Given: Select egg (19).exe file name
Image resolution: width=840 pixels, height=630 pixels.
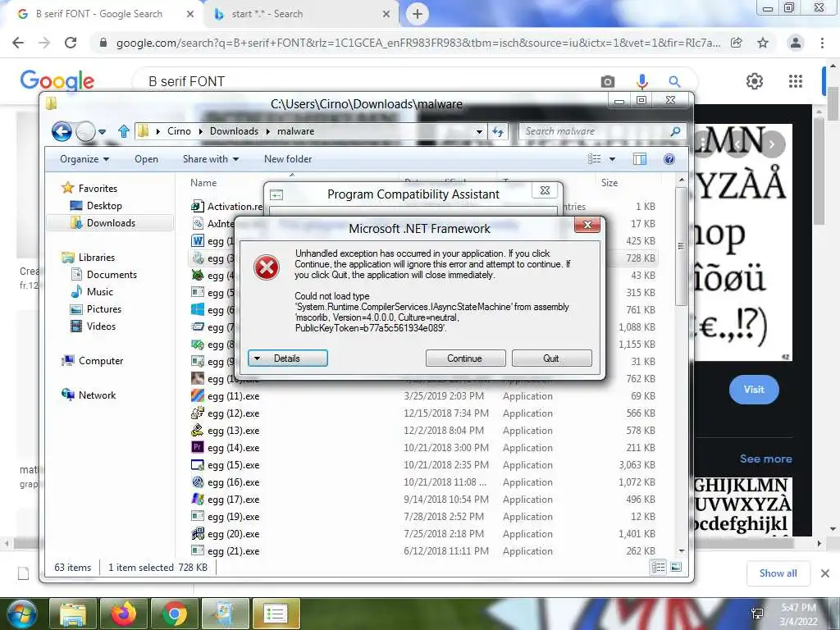Looking at the screenshot, I should (x=234, y=517).
